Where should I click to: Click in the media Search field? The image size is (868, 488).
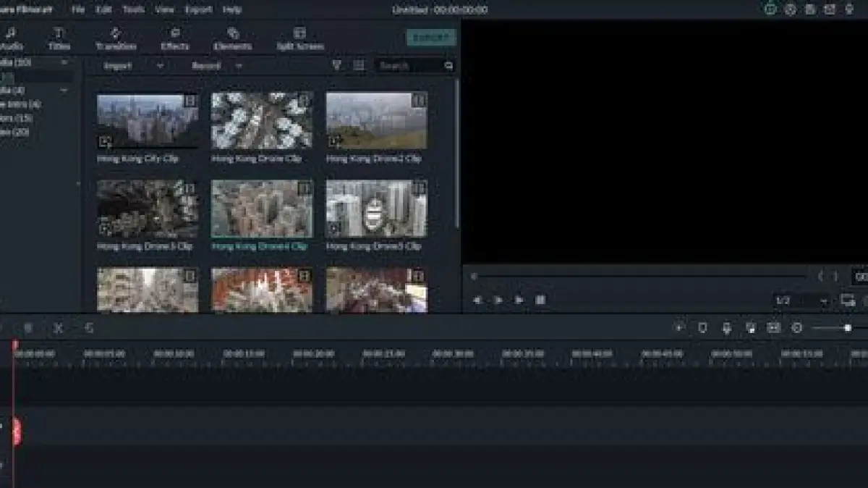tap(411, 65)
